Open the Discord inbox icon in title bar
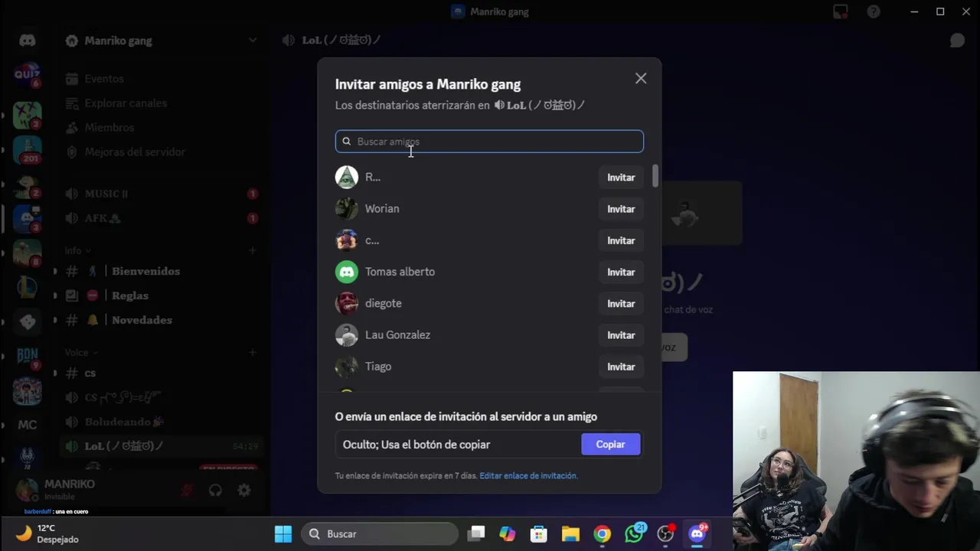980x551 pixels. 841,11
